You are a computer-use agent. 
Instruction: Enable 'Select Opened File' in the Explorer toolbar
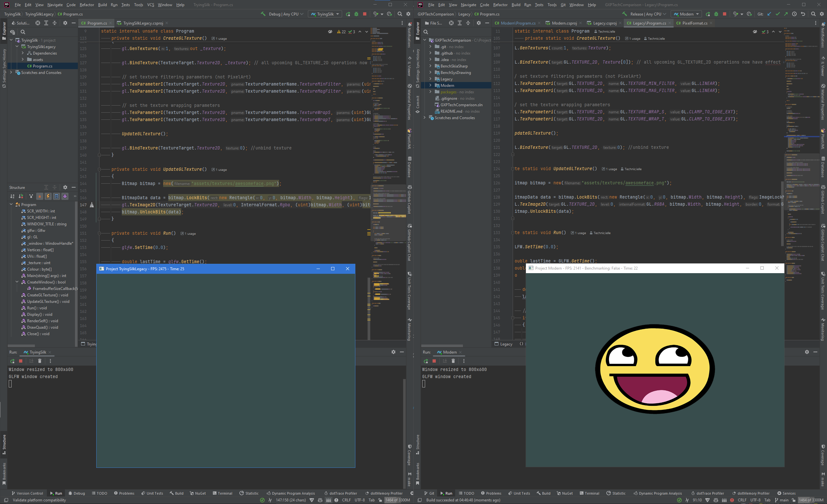tap(37, 23)
